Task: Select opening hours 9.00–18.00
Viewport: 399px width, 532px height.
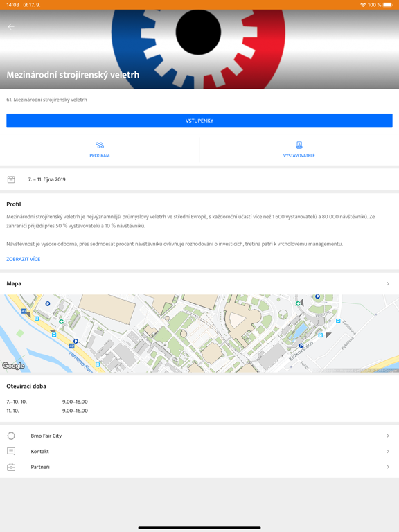Action: tap(75, 402)
